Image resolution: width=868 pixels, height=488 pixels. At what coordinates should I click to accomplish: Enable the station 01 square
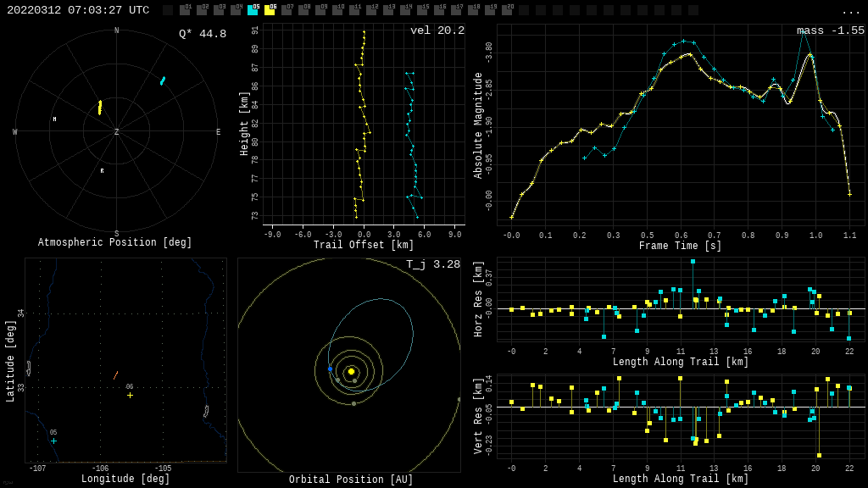(185, 10)
